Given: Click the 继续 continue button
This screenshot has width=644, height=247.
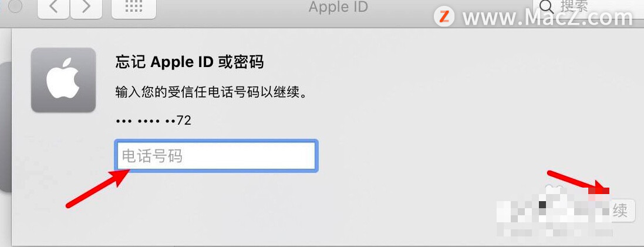Looking at the screenshot, I should click(x=620, y=211).
